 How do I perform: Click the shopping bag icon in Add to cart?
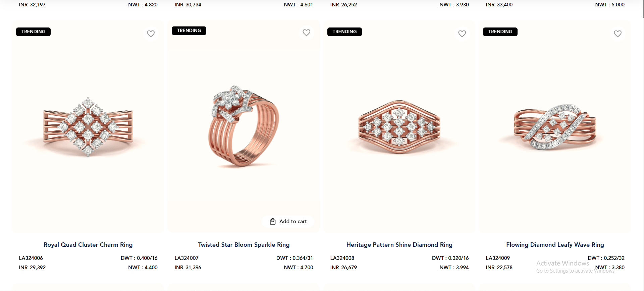pos(273,221)
